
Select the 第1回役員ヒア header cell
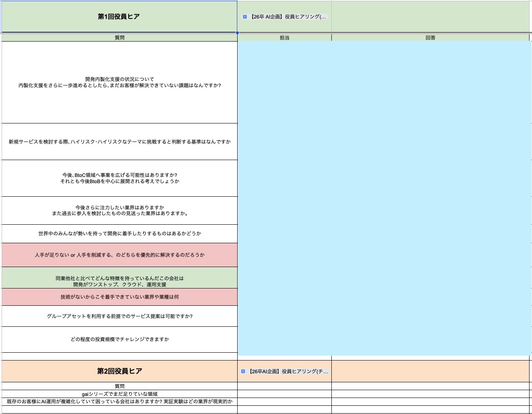(119, 16)
